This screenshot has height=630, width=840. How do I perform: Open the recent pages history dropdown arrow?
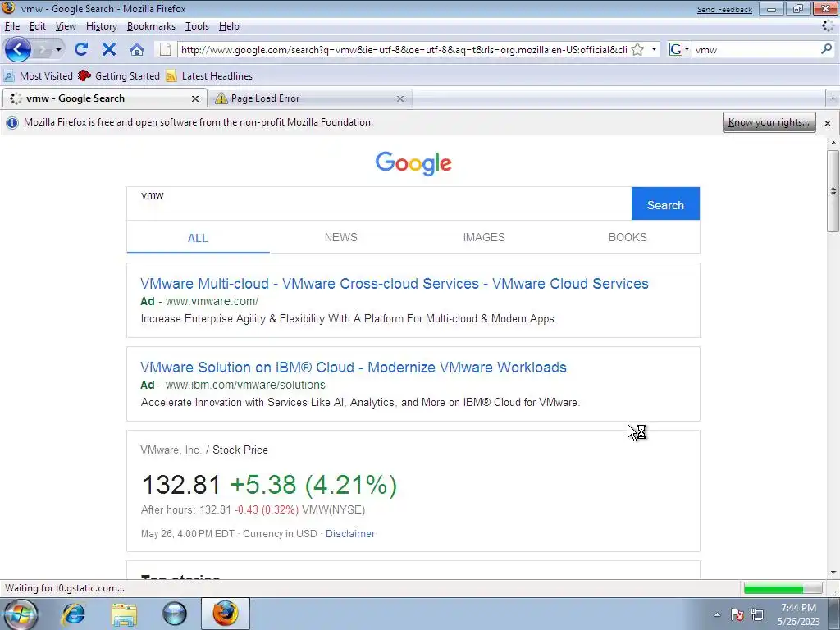pyautogui.click(x=58, y=50)
